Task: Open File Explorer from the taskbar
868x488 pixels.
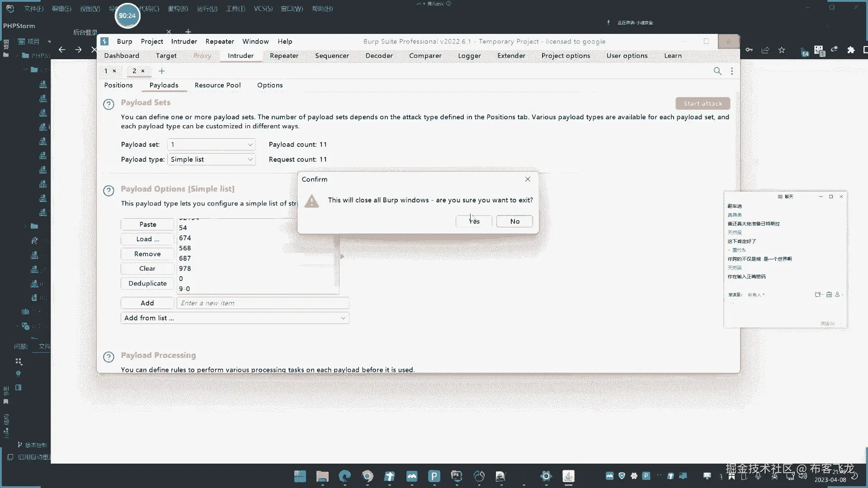Action: tap(322, 476)
